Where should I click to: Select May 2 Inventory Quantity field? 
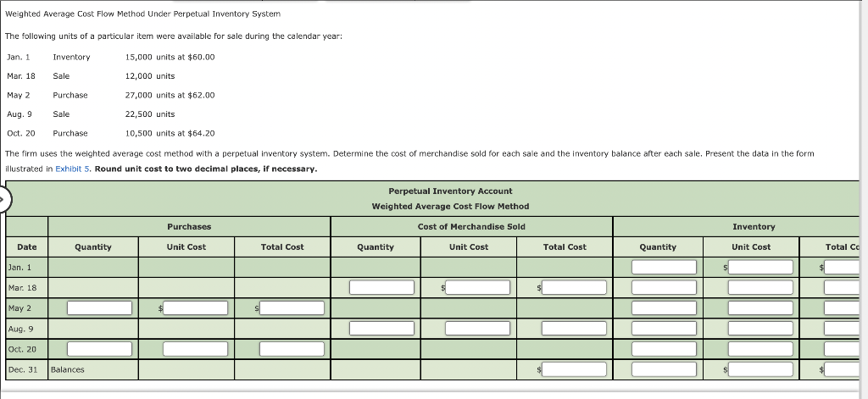tap(664, 308)
